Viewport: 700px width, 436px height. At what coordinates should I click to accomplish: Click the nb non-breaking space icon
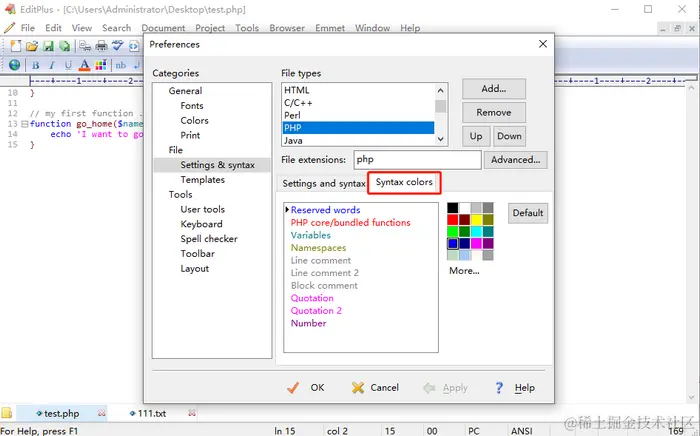coord(121,65)
